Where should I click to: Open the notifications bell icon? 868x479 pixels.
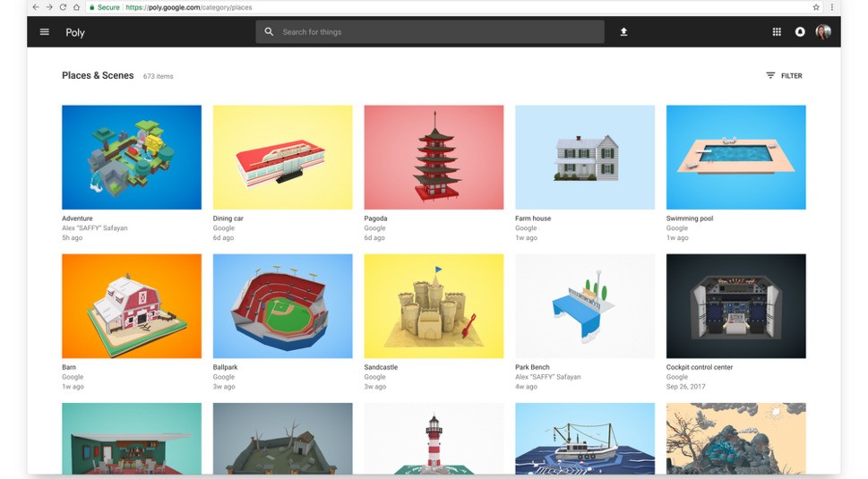click(800, 32)
